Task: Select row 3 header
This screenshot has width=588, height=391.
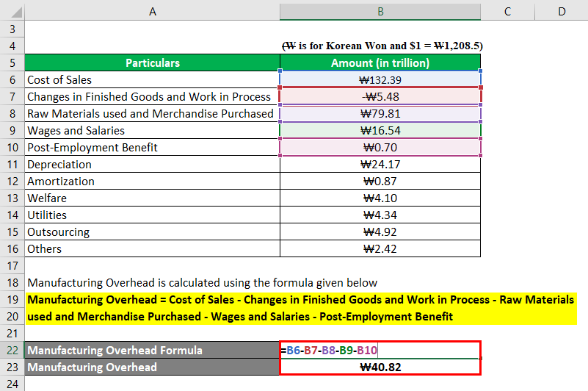Action: [x=12, y=29]
